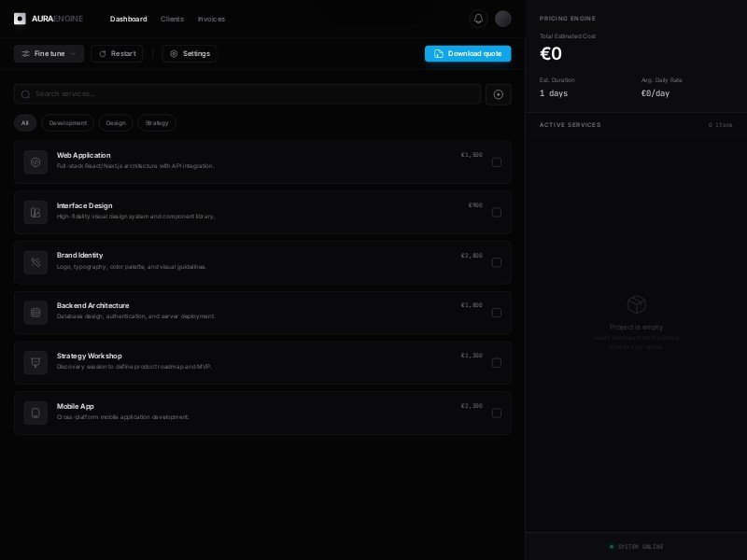This screenshot has width=747, height=560.
Task: Click the user avatar in the header
Action: click(x=502, y=18)
